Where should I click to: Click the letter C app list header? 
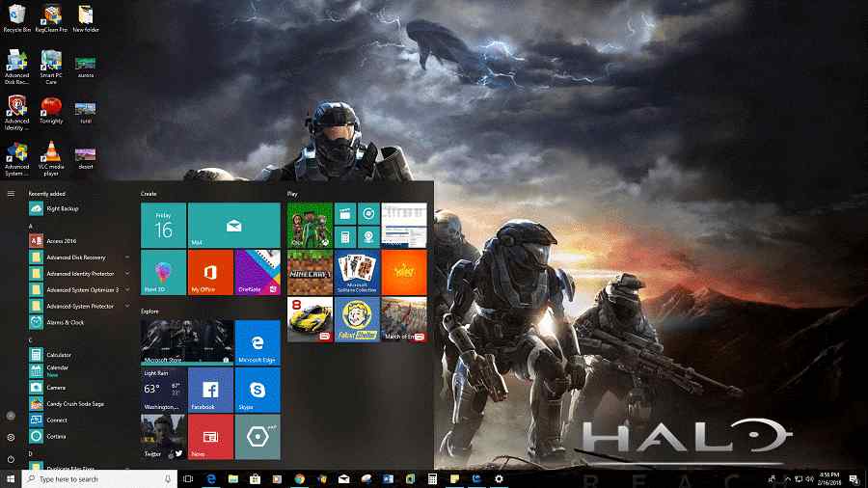(x=31, y=340)
